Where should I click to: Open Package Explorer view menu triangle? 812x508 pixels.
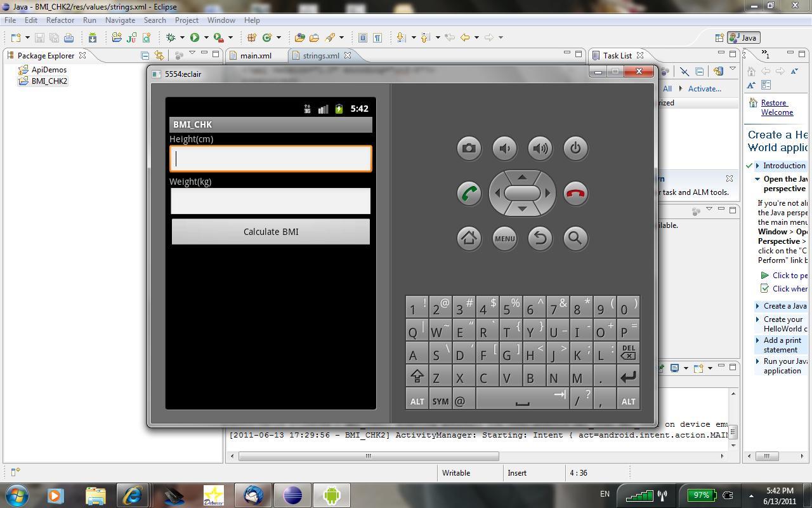point(193,52)
